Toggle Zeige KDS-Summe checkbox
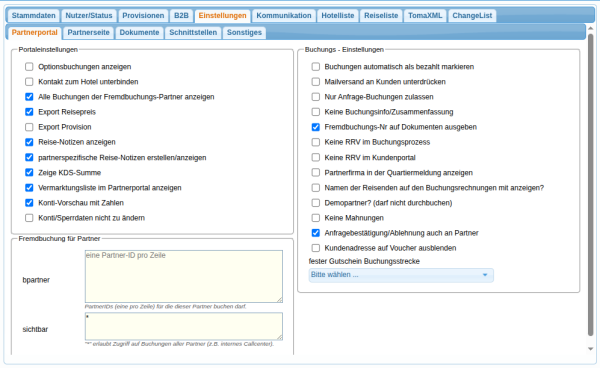Image resolution: width=600 pixels, height=368 pixels. [29, 173]
